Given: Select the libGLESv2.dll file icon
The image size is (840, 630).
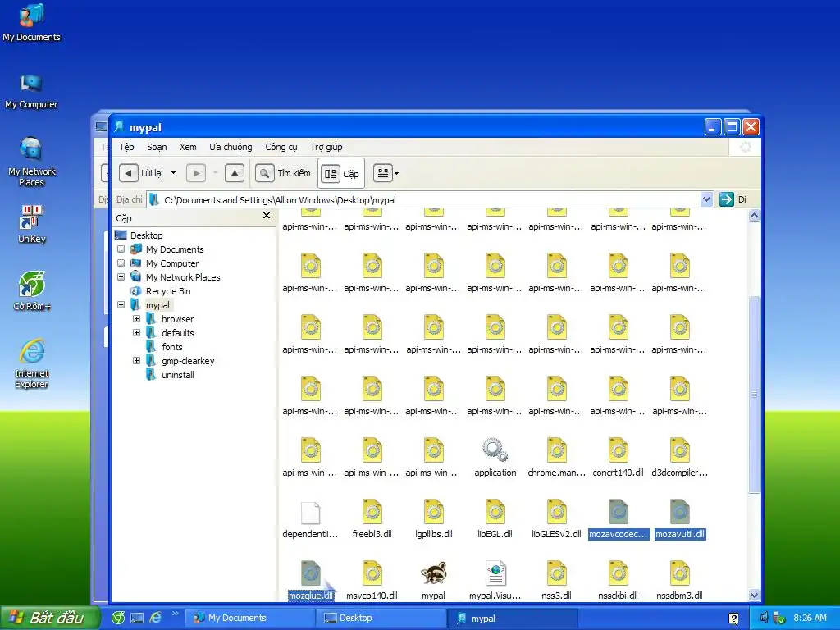Looking at the screenshot, I should [x=557, y=512].
